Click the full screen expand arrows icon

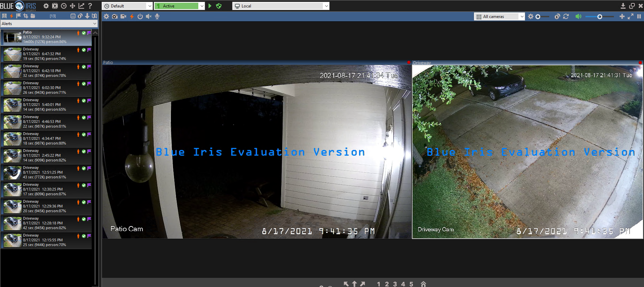click(x=630, y=16)
